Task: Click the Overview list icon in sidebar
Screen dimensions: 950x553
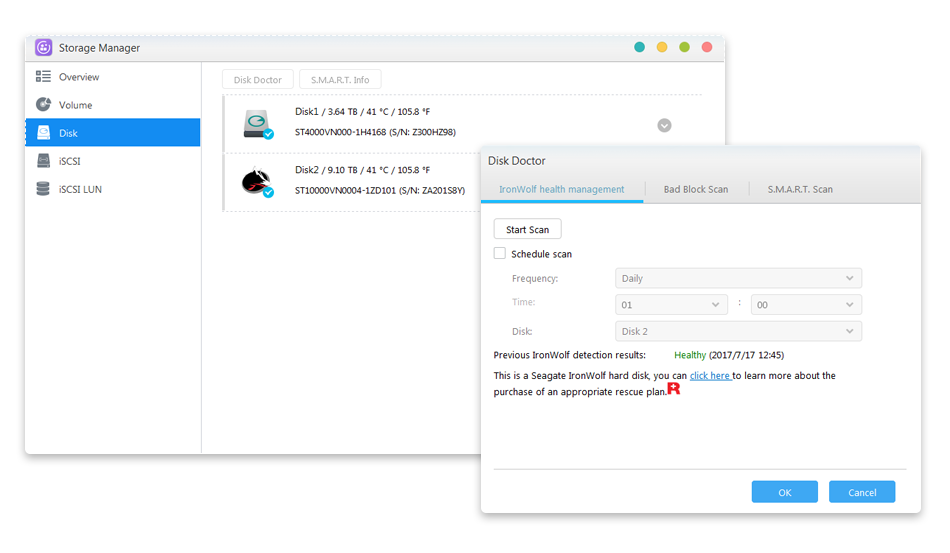Action: click(43, 76)
